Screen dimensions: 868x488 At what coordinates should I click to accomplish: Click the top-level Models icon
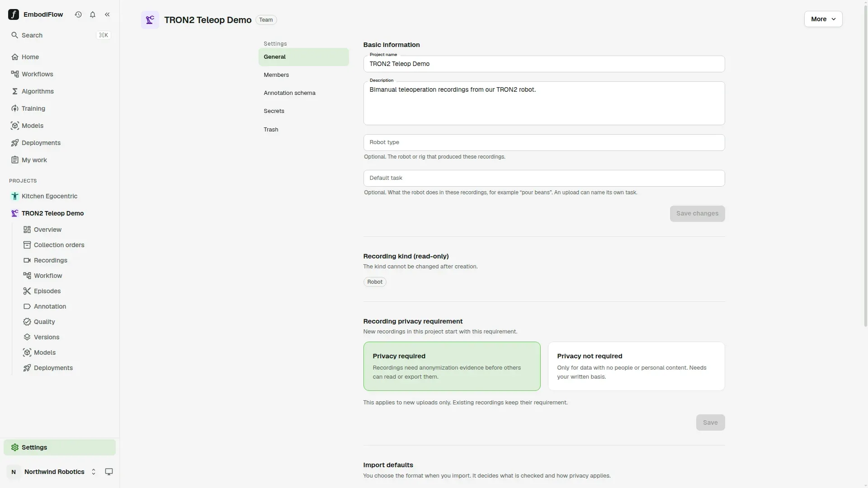15,126
